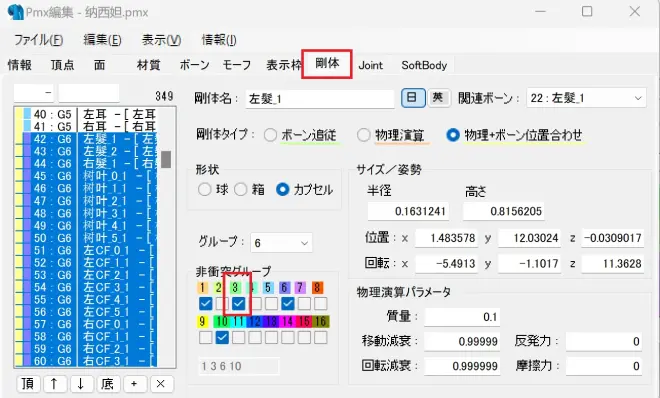Image resolution: width=660 pixels, height=398 pixels.
Task: Open the グループ number dropdown
Action: point(281,243)
